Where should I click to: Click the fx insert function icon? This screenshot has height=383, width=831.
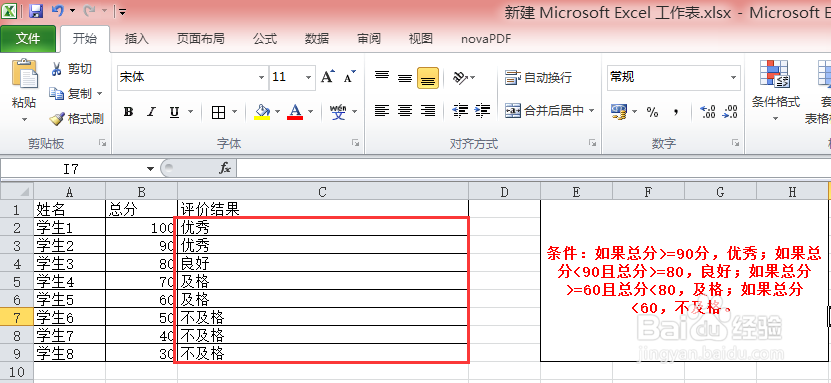[225, 168]
